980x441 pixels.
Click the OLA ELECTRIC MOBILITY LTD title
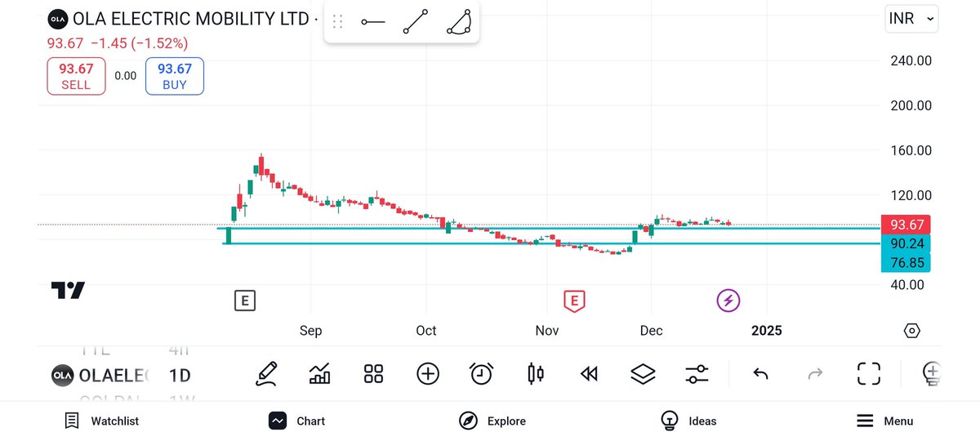click(190, 19)
